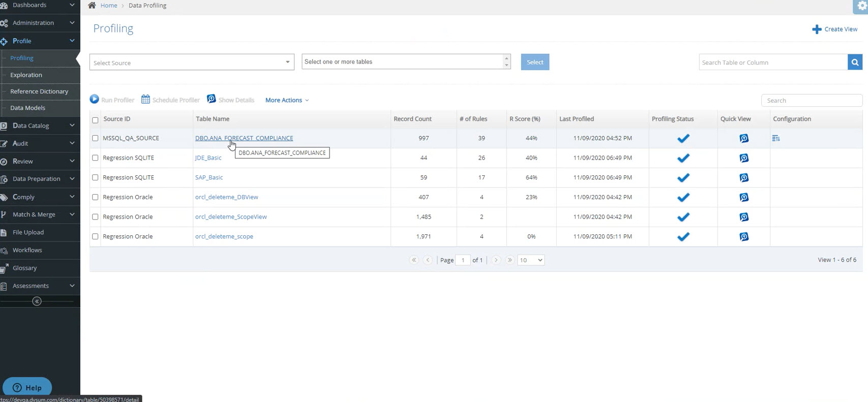Expand the Assessments menu chevron
Screen dimensions: 868x402
(x=72, y=286)
